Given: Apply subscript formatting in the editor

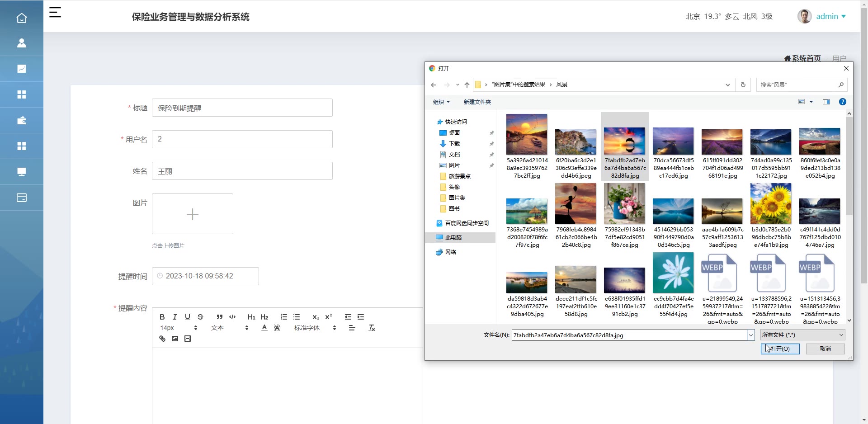Looking at the screenshot, I should pyautogui.click(x=316, y=317).
